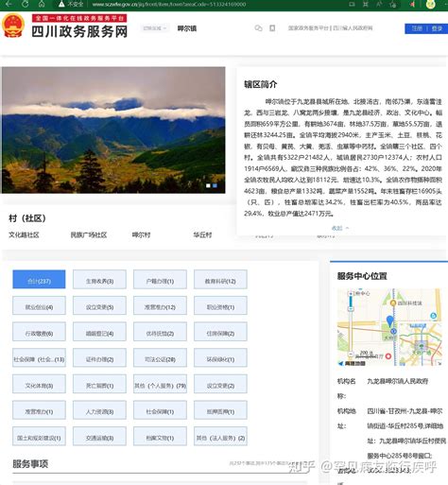The width and height of the screenshot is (448, 485).
Task: Select the 教育科研(12) category
Action: pyautogui.click(x=220, y=279)
